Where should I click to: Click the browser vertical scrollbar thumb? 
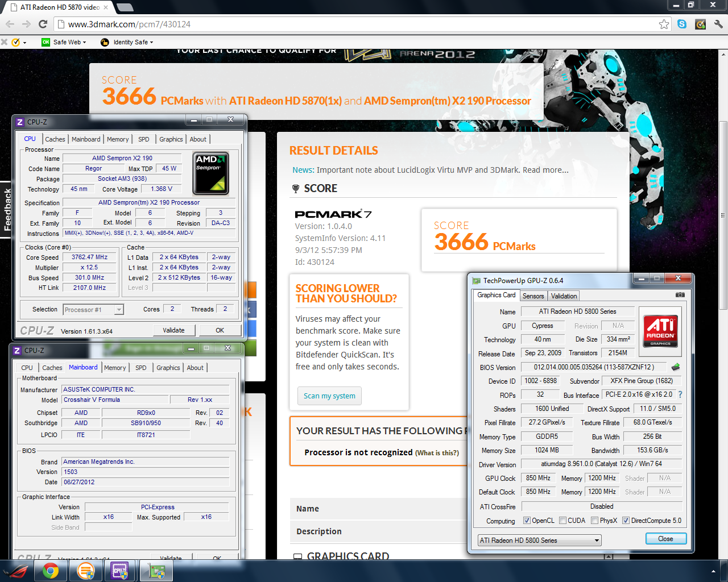[723, 216]
